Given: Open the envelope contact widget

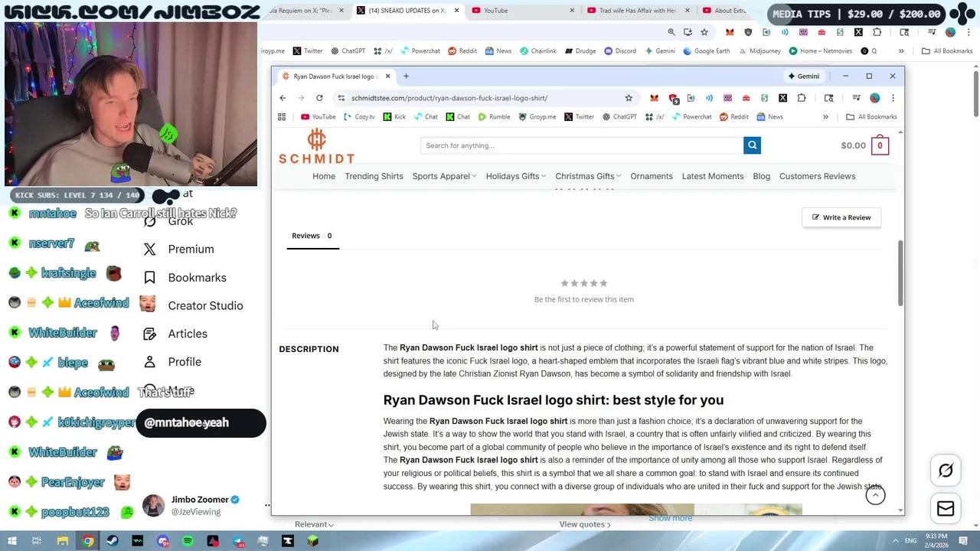Looking at the screenshot, I should click(946, 509).
